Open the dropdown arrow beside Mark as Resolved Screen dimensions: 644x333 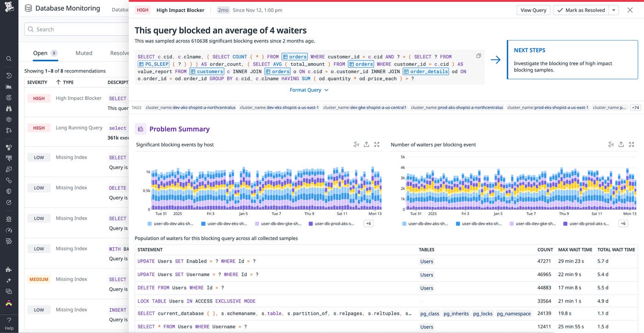pyautogui.click(x=614, y=10)
